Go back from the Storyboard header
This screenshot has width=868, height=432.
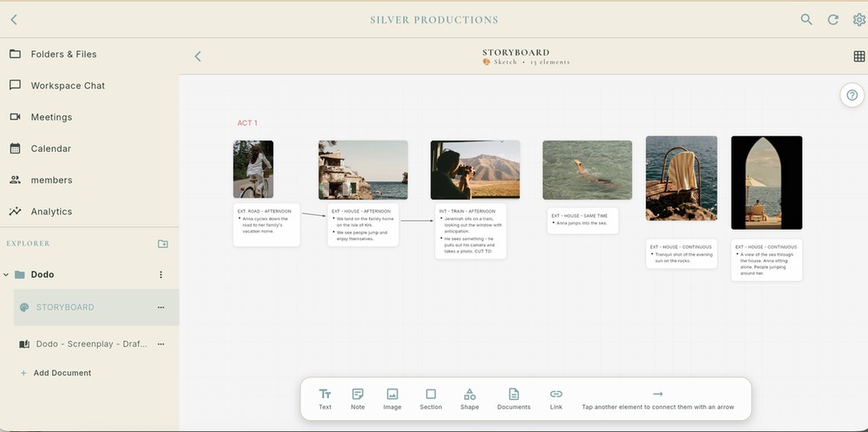tap(198, 56)
